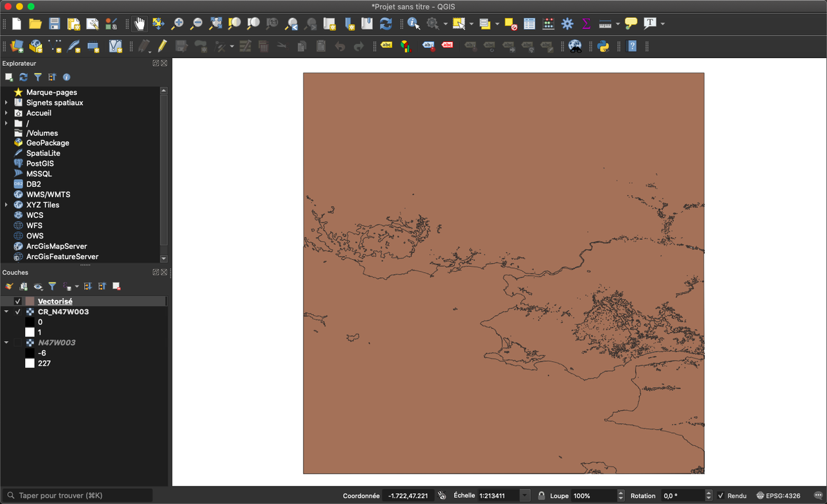
Task: Open Help contents question mark icon
Action: [633, 46]
